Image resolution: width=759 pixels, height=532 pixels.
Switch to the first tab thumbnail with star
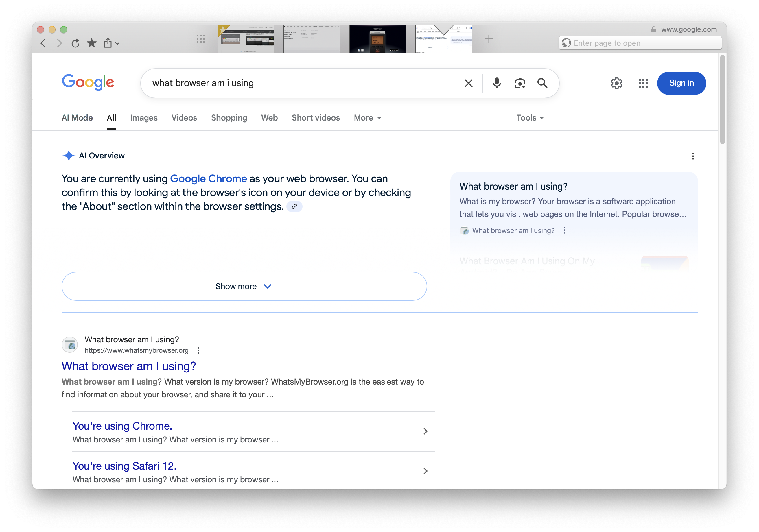click(x=246, y=39)
